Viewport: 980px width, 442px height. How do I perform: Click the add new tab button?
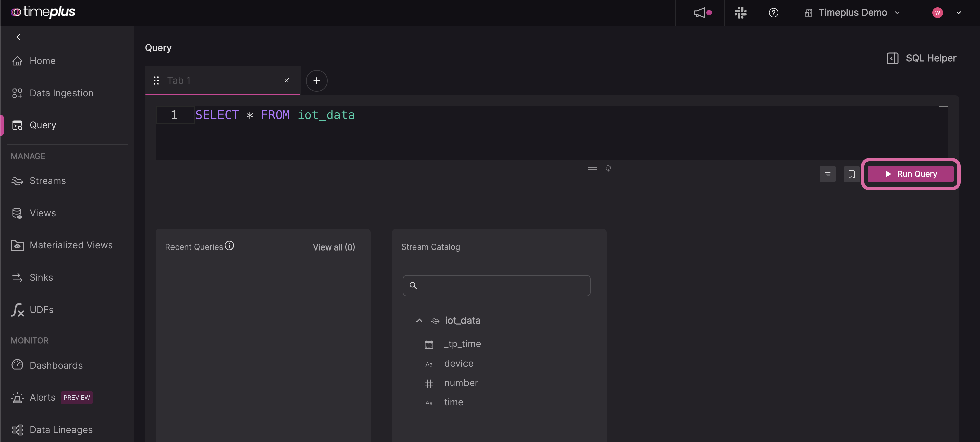point(316,80)
